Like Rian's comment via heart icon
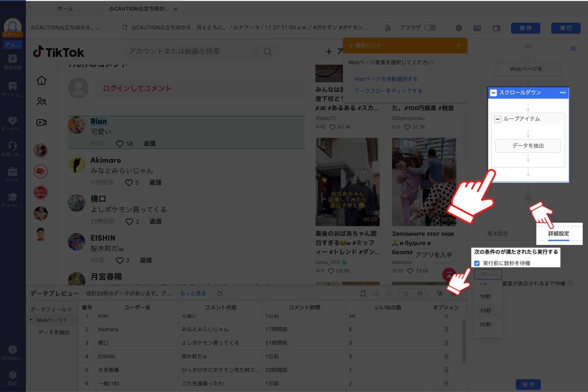Viewport: 588px width, 392px height. tap(120, 144)
